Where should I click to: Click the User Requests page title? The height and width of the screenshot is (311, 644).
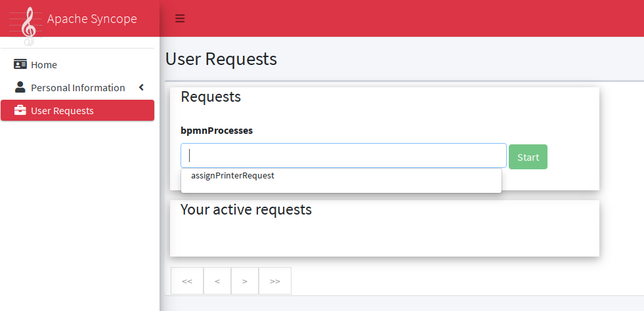221,59
